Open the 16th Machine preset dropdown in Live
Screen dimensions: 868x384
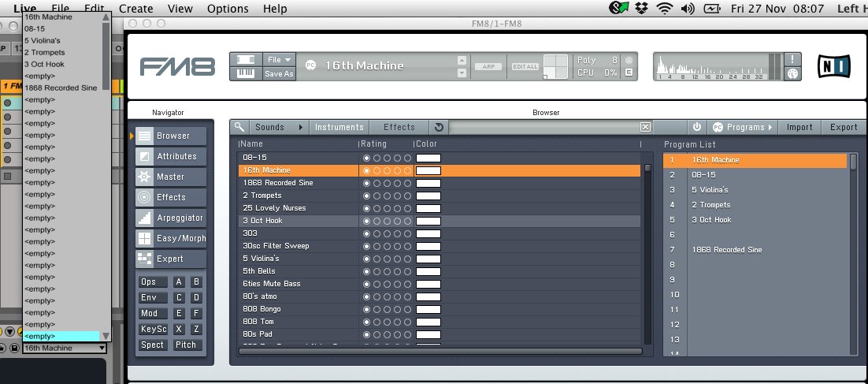[x=64, y=348]
